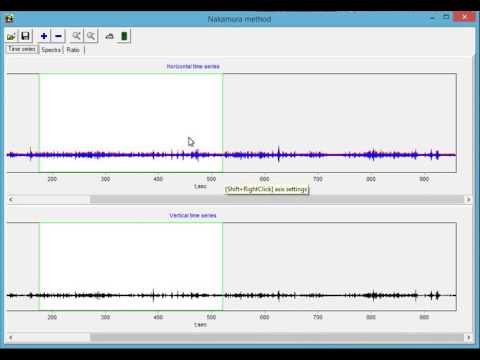The width and height of the screenshot is (480, 360).
Task: Click the second magnifier zoom icon
Action: click(91, 36)
